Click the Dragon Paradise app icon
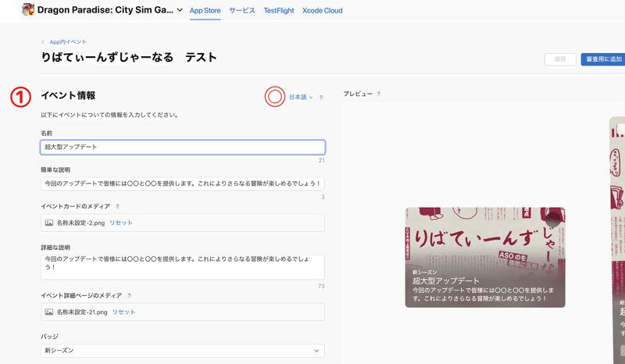The height and width of the screenshot is (364, 625). (x=28, y=9)
